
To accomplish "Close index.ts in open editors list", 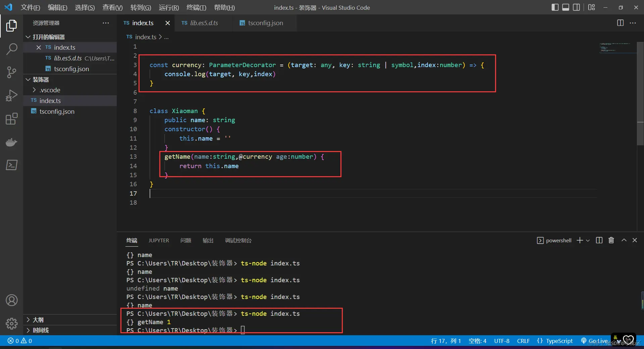I will 39,47.
